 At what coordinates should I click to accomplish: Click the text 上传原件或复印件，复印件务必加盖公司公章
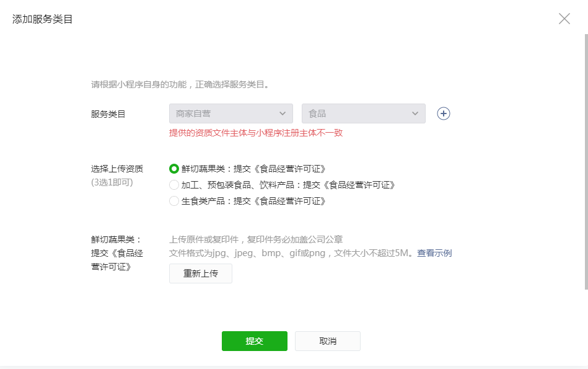(x=256, y=239)
